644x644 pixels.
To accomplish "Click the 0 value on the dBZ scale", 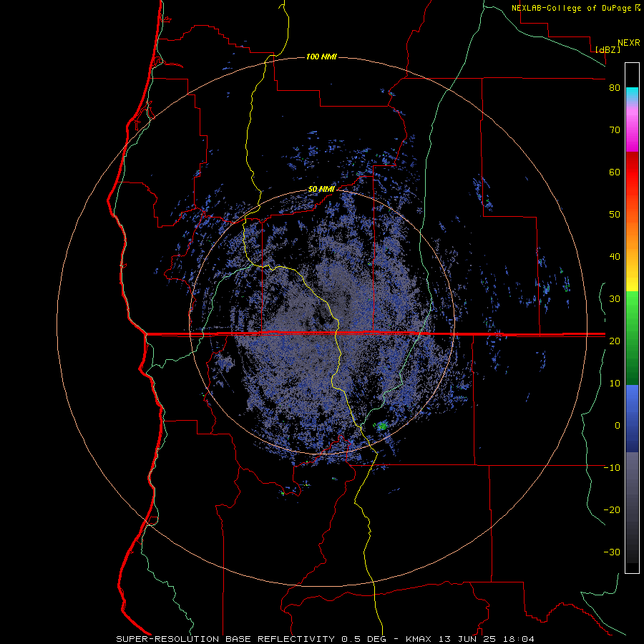I will pyautogui.click(x=618, y=426).
